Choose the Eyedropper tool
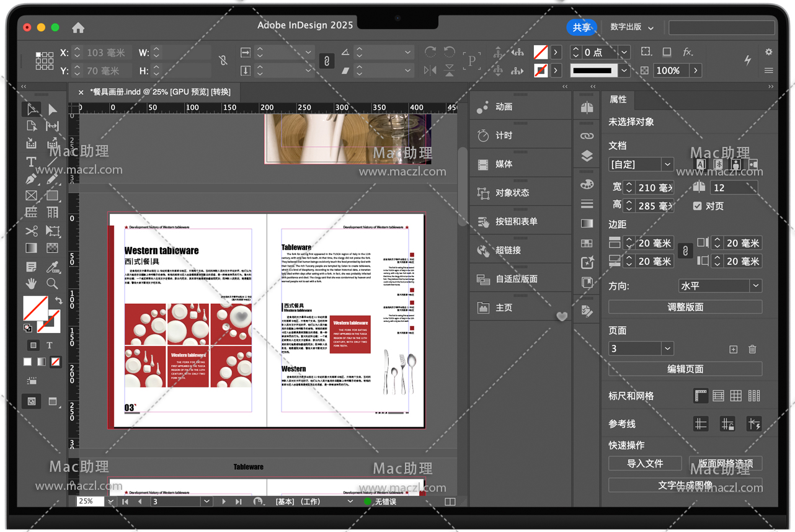 pyautogui.click(x=53, y=267)
